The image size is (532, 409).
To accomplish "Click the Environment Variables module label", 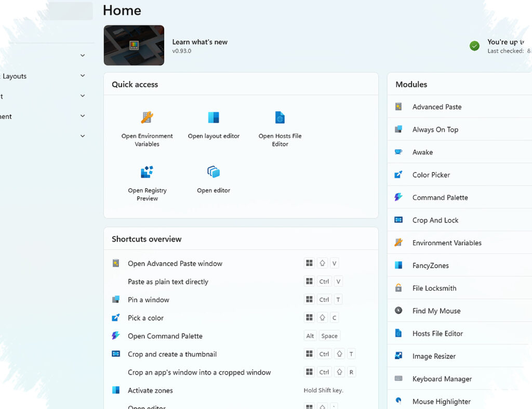I will point(447,243).
